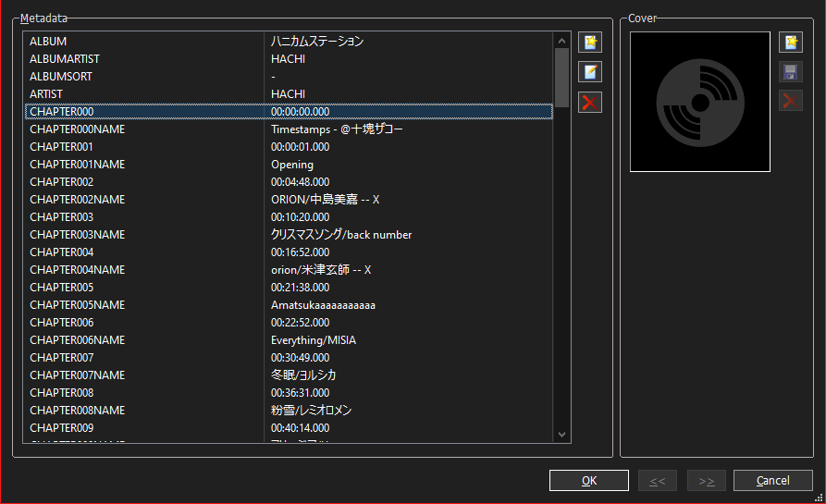Click the red X delete metadata icon
The image size is (826, 504).
coord(590,102)
